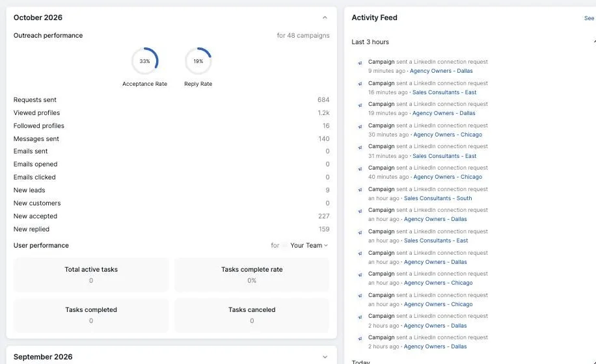The width and height of the screenshot is (596, 364).
Task: Click megaphone icon beside the 30 minutes ago entry
Action: (360, 126)
